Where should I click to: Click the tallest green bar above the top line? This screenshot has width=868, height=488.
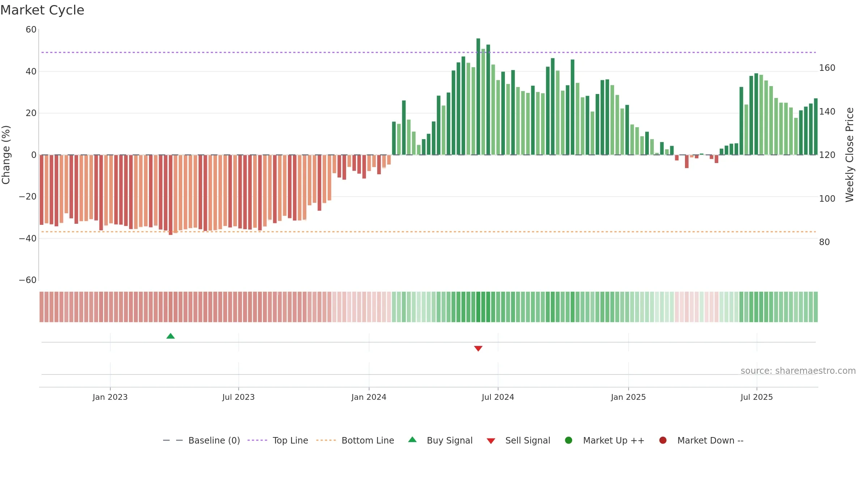pyautogui.click(x=478, y=97)
